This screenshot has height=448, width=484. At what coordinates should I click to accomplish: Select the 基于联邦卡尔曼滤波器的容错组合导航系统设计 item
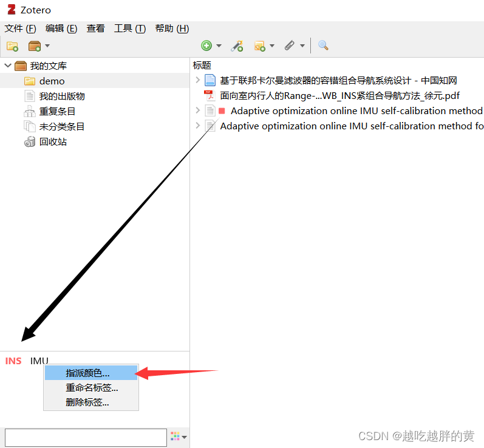338,81
